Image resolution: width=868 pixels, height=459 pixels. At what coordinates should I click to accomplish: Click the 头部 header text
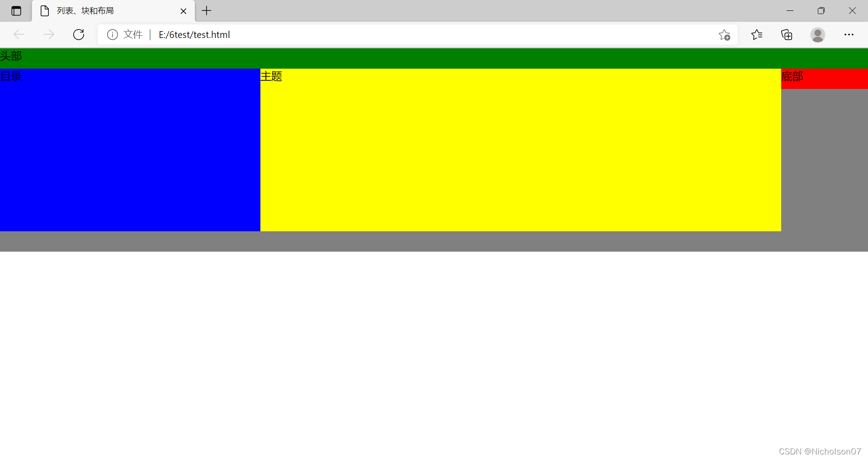click(11, 56)
